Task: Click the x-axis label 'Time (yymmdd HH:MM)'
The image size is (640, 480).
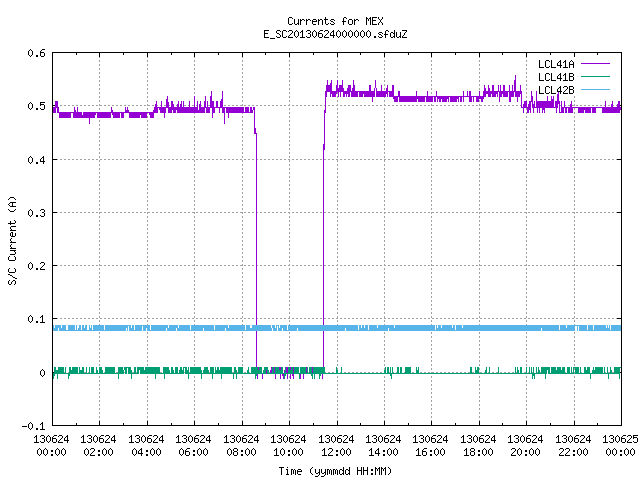Action: point(335,471)
